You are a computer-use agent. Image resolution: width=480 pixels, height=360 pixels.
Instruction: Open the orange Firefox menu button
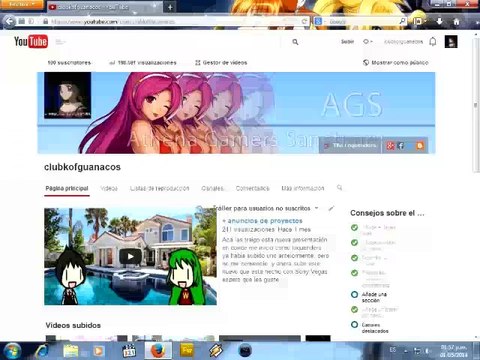tap(22, 4)
